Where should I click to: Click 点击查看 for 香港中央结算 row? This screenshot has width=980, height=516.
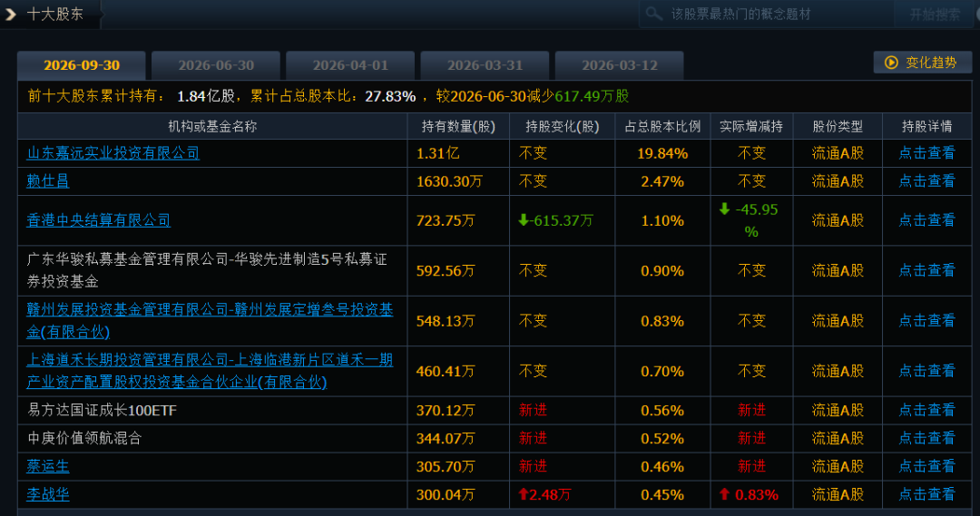click(x=926, y=219)
